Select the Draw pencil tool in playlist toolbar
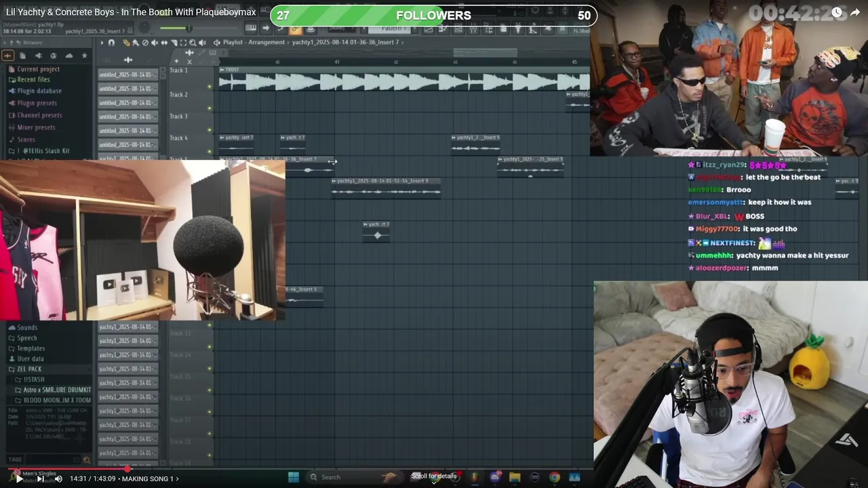Viewport: 868px width, 488px height. click(126, 43)
